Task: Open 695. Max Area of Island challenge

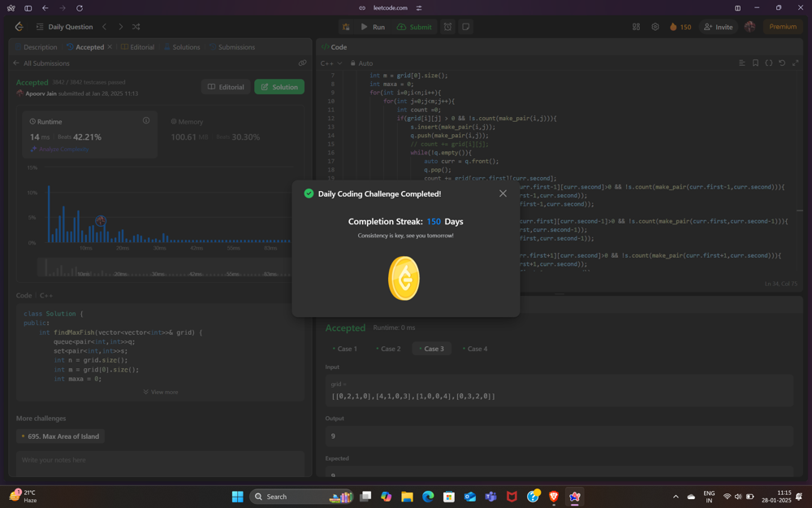Action: (x=60, y=436)
